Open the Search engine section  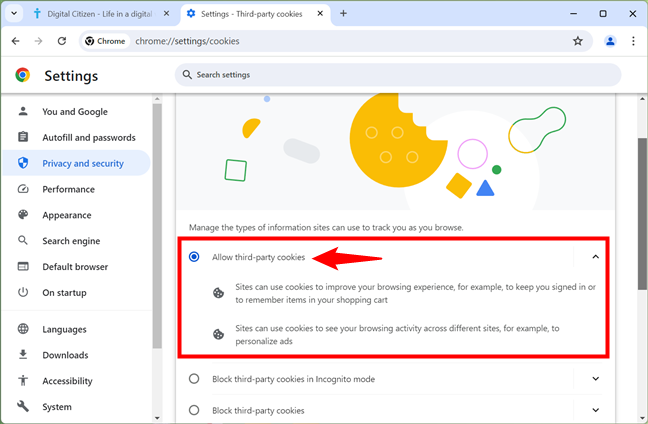click(71, 241)
